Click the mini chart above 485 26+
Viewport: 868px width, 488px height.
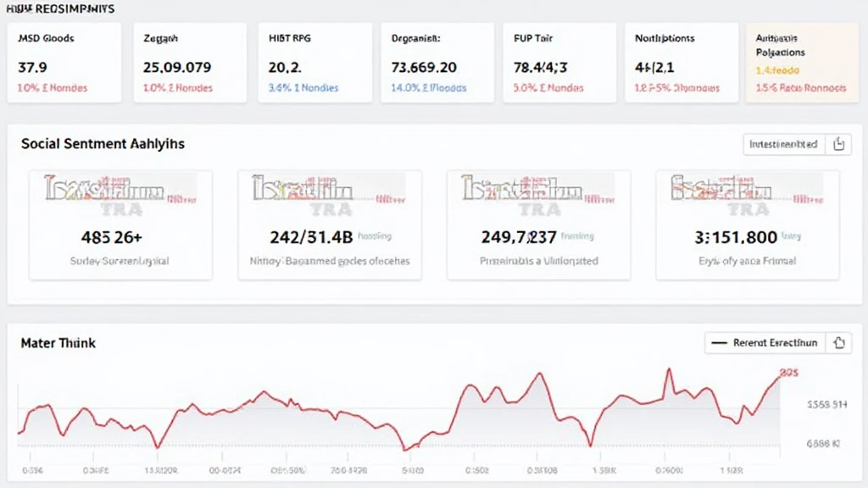click(x=120, y=193)
